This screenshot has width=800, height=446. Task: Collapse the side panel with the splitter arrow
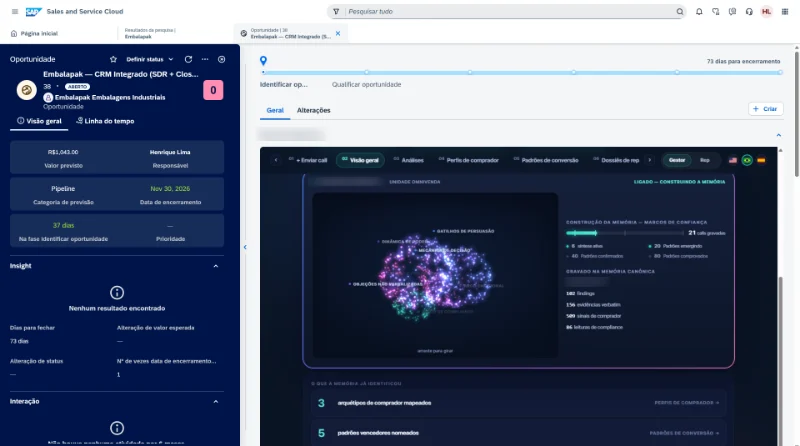[x=245, y=247]
